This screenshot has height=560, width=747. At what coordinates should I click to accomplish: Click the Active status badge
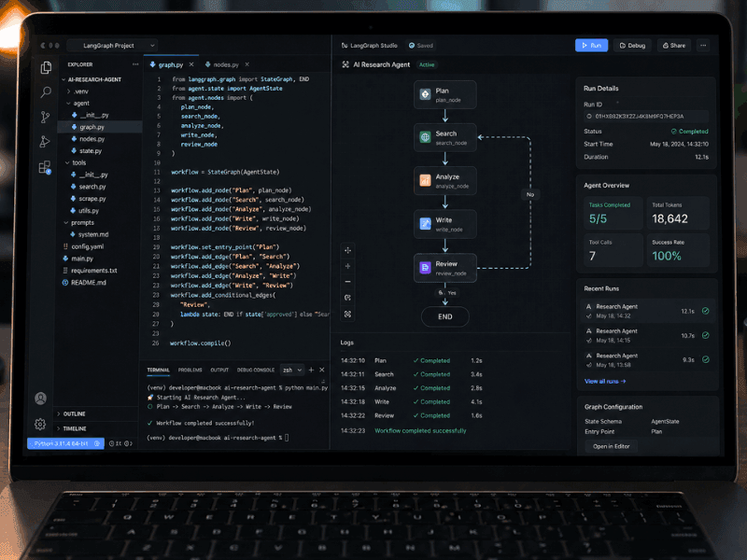(x=427, y=64)
